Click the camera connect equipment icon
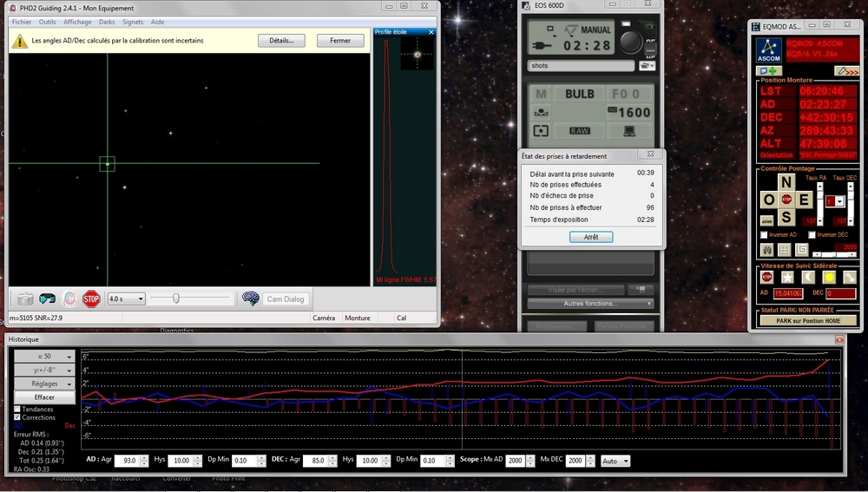The height and width of the screenshot is (492, 868). pyautogui.click(x=25, y=299)
